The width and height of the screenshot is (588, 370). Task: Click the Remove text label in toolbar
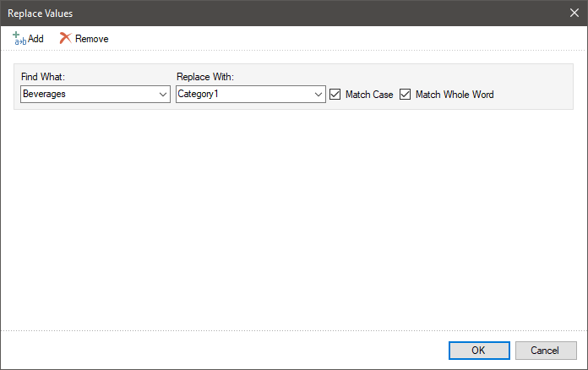91,39
